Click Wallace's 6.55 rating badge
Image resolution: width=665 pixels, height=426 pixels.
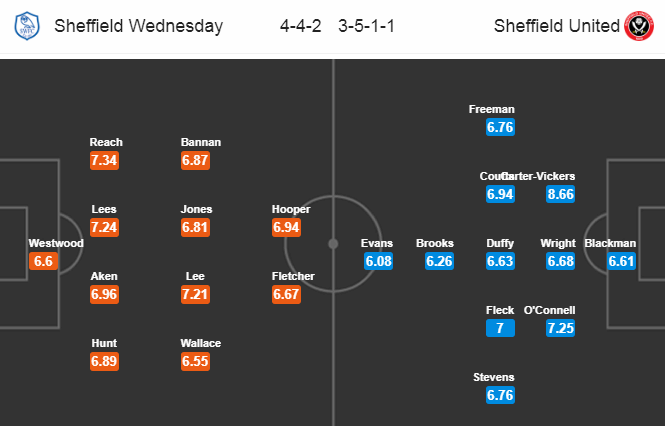196,361
